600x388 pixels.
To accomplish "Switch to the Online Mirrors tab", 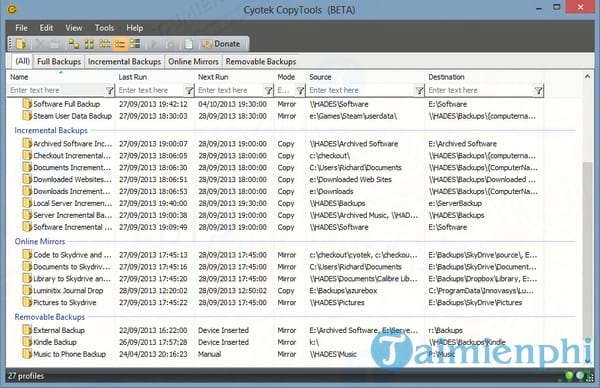I will pos(193,62).
